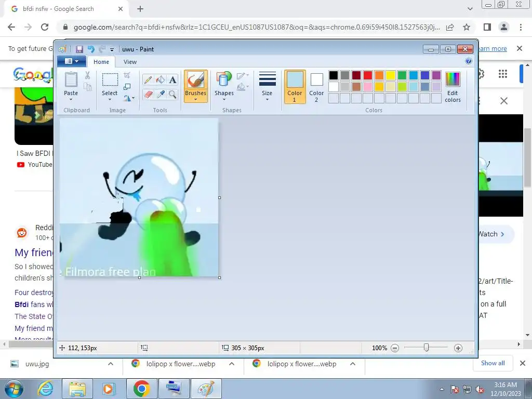The height and width of the screenshot is (399, 532).
Task: Open the Size line thickness dropdown
Action: point(267,86)
